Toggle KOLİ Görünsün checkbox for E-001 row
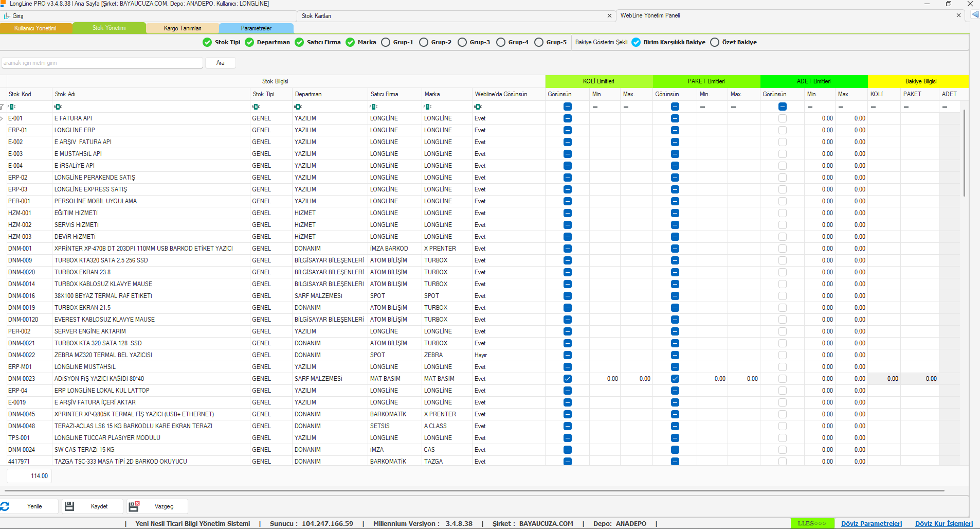 (x=568, y=118)
